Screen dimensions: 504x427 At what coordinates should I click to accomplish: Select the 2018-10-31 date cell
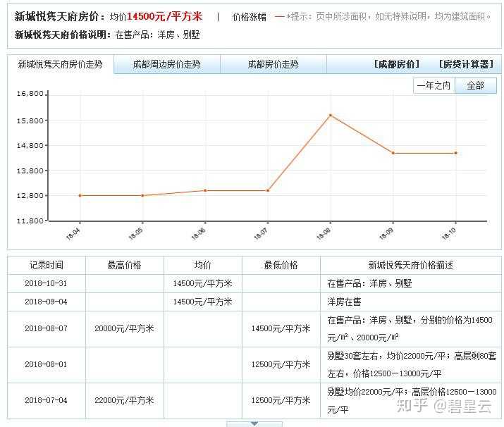pos(46,283)
